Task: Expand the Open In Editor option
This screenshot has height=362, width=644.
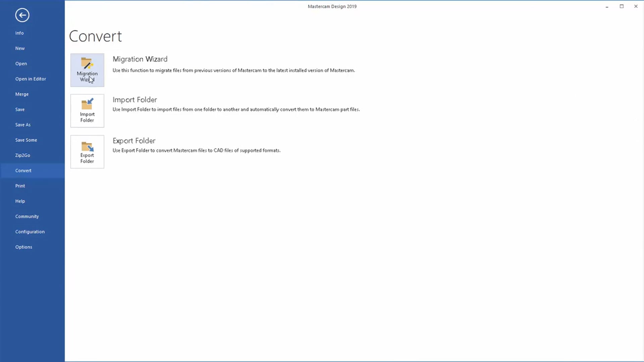Action: pyautogui.click(x=31, y=79)
